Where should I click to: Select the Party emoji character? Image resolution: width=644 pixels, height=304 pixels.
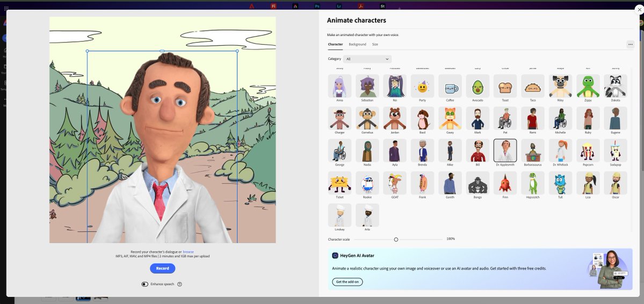click(x=422, y=86)
